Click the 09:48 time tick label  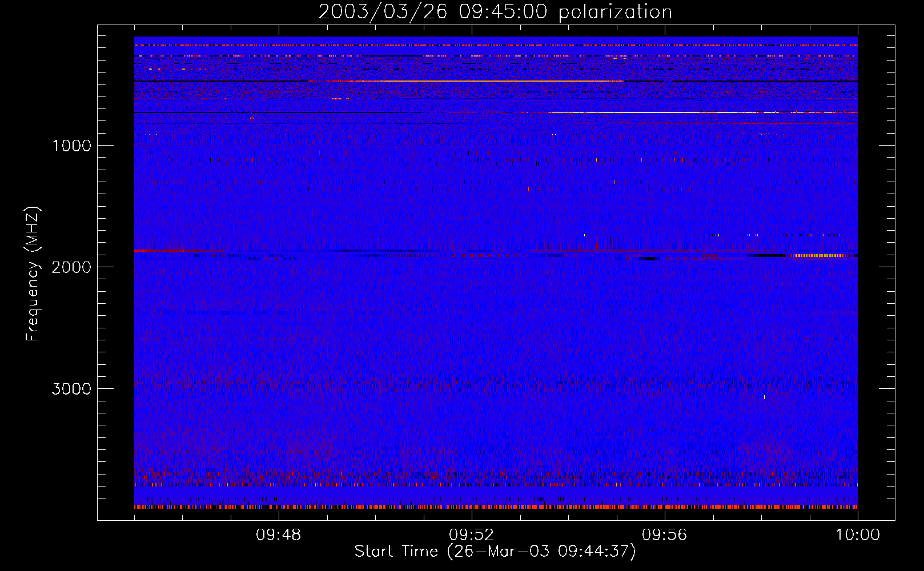click(278, 535)
